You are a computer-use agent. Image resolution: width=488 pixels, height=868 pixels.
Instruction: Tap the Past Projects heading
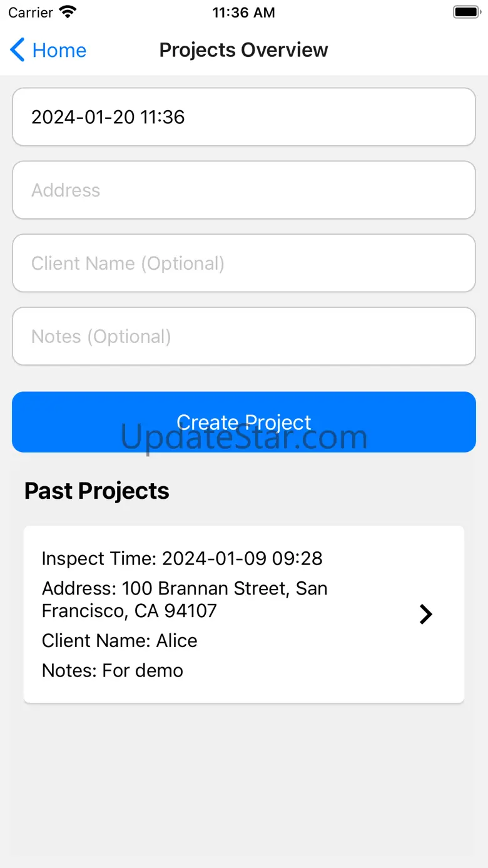coord(97,491)
